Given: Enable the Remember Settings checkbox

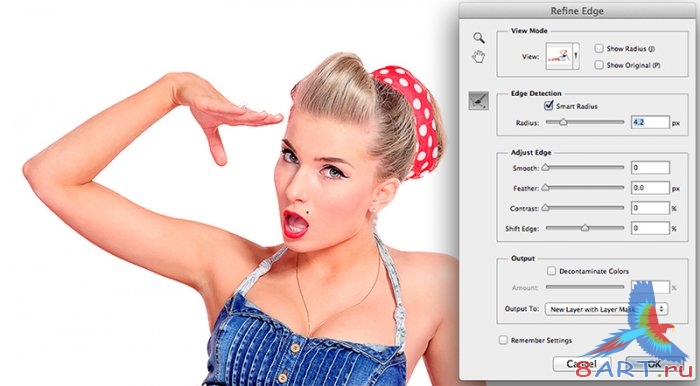Looking at the screenshot, I should click(x=503, y=340).
